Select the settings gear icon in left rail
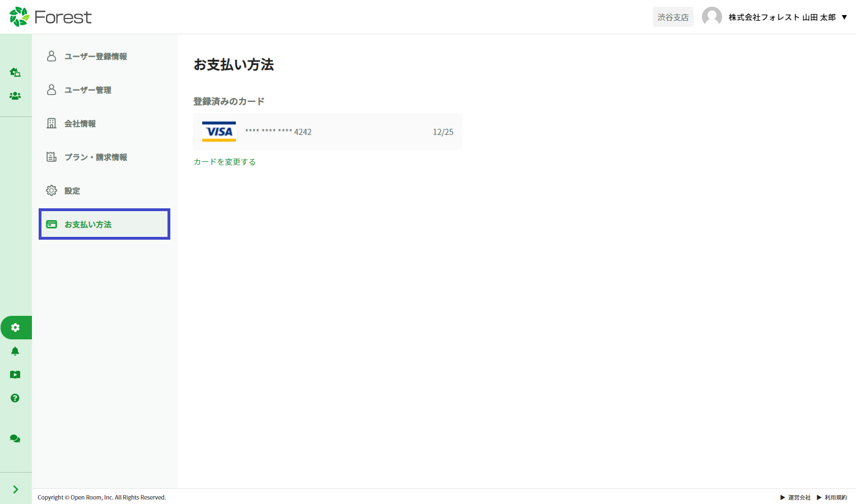Viewport: 856px width, 504px height. tap(15, 328)
